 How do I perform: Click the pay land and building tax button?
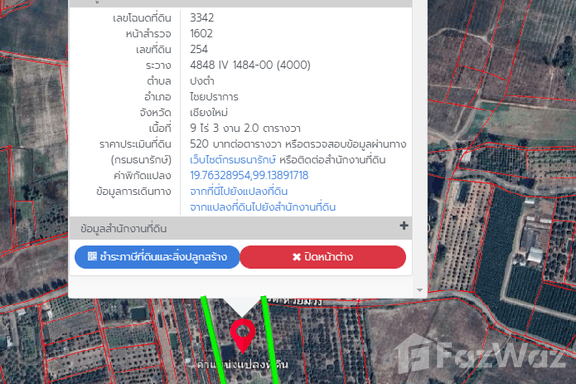(x=157, y=257)
